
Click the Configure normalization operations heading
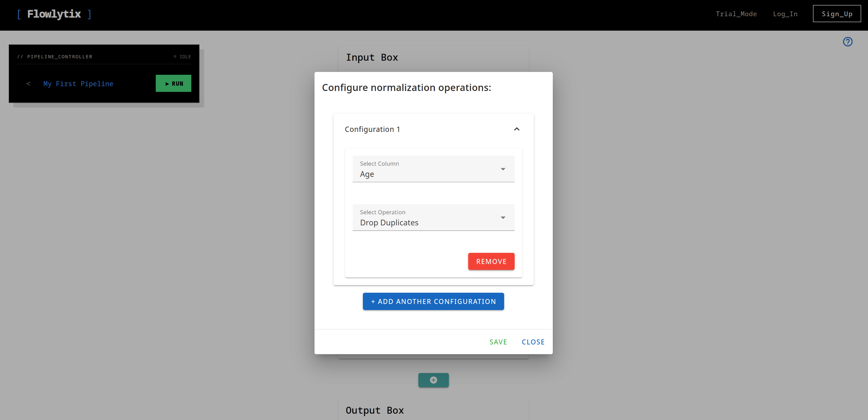click(x=406, y=87)
